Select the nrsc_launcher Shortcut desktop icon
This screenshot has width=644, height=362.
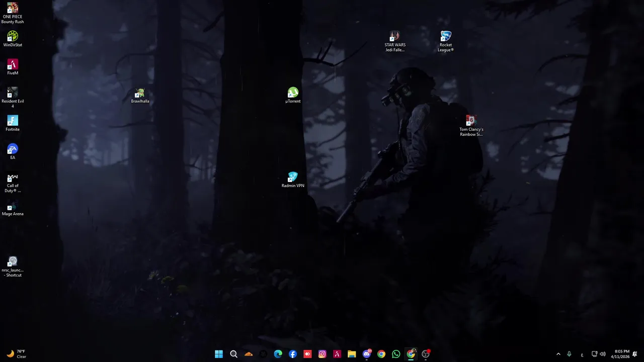pos(13,267)
